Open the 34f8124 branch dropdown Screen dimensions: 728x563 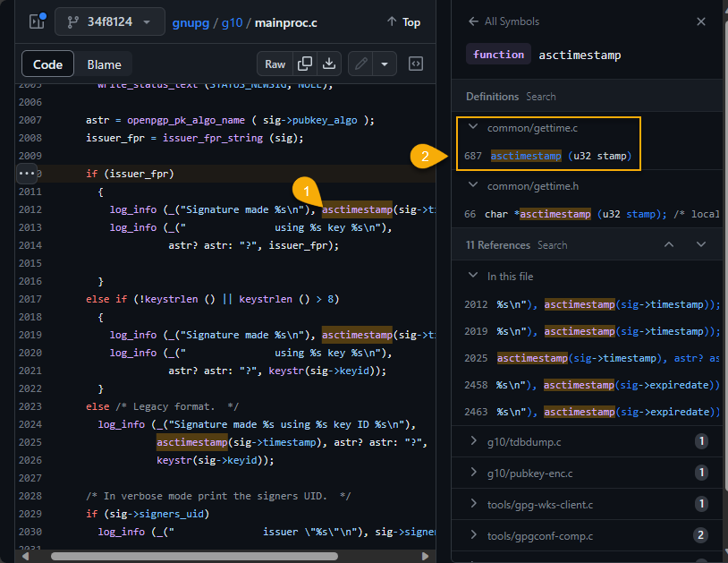[109, 21]
